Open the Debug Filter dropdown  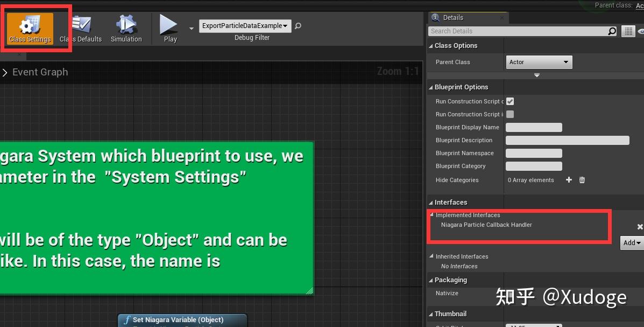pos(245,25)
